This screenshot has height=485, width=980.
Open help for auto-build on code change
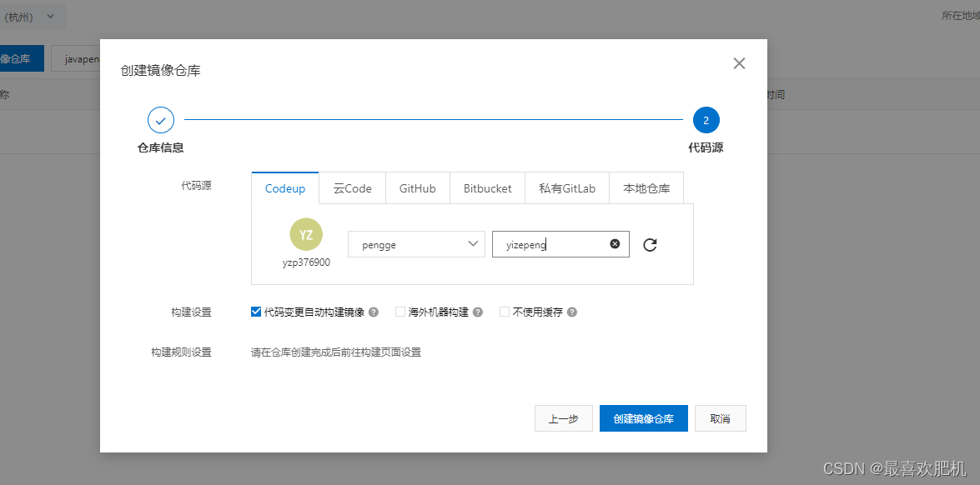[x=374, y=312]
